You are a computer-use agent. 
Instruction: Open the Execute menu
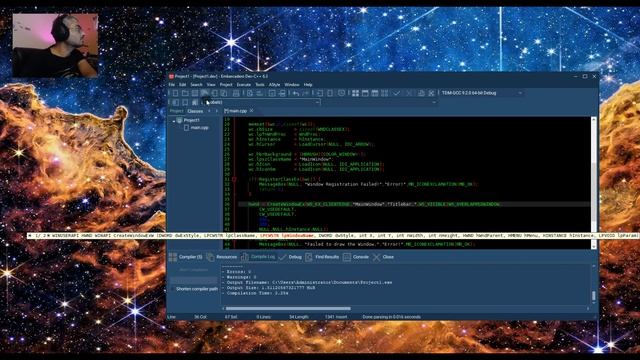pos(244,85)
